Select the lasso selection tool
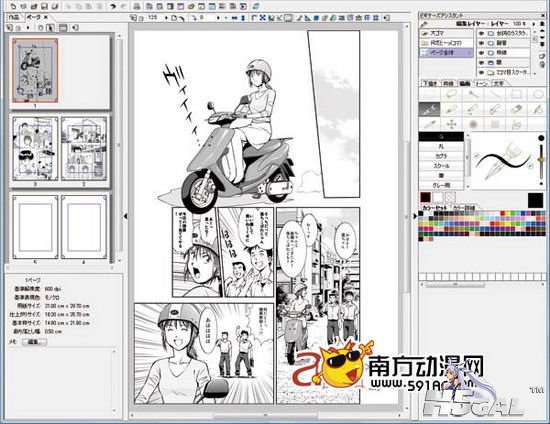The width and height of the screenshot is (550, 424). tap(451, 94)
